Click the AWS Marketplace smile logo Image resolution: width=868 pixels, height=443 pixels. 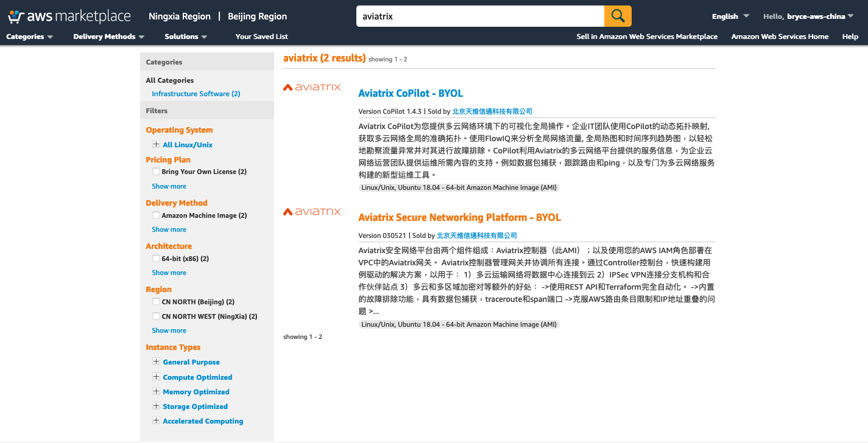point(14,16)
